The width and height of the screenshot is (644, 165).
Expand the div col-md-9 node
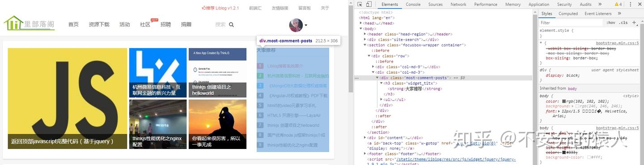click(x=373, y=66)
